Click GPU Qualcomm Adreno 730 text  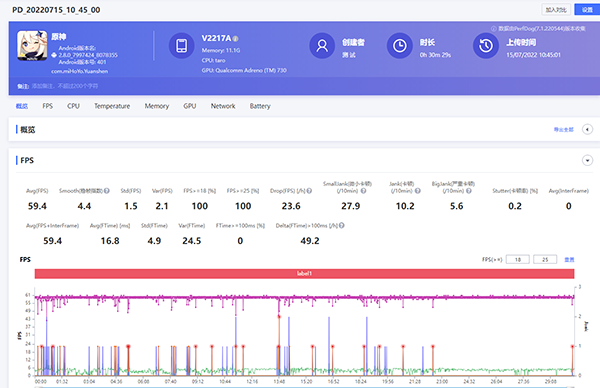244,70
